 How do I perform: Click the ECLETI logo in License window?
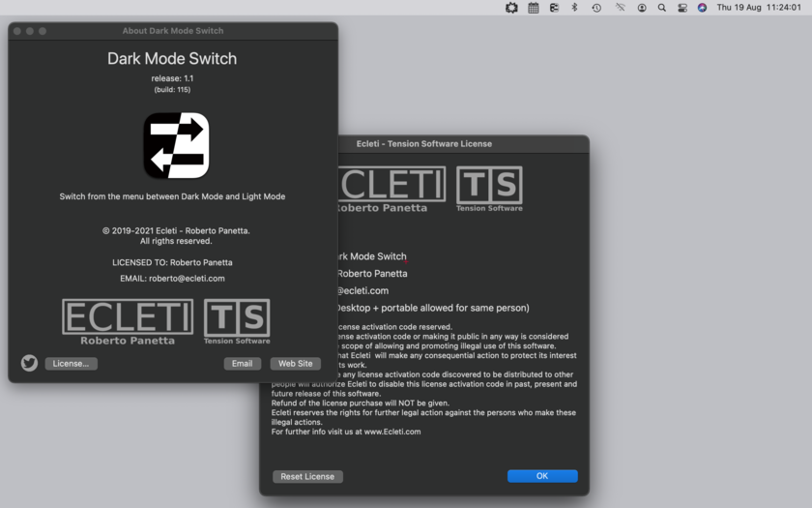coord(391,190)
